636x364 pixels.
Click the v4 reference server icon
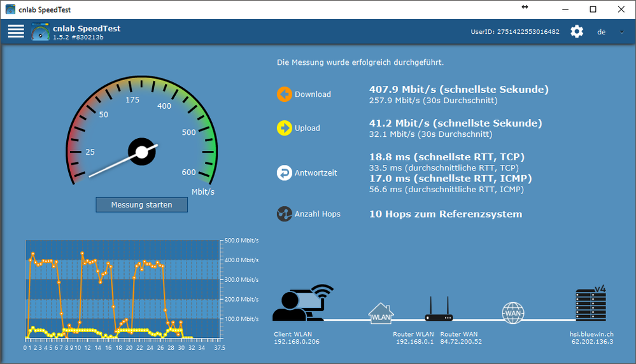591,304
